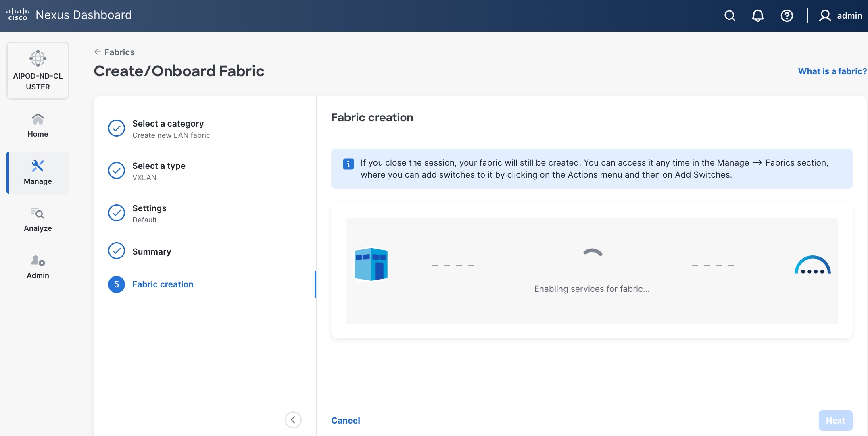
Task: Click the Cisco logo
Action: [x=18, y=15]
